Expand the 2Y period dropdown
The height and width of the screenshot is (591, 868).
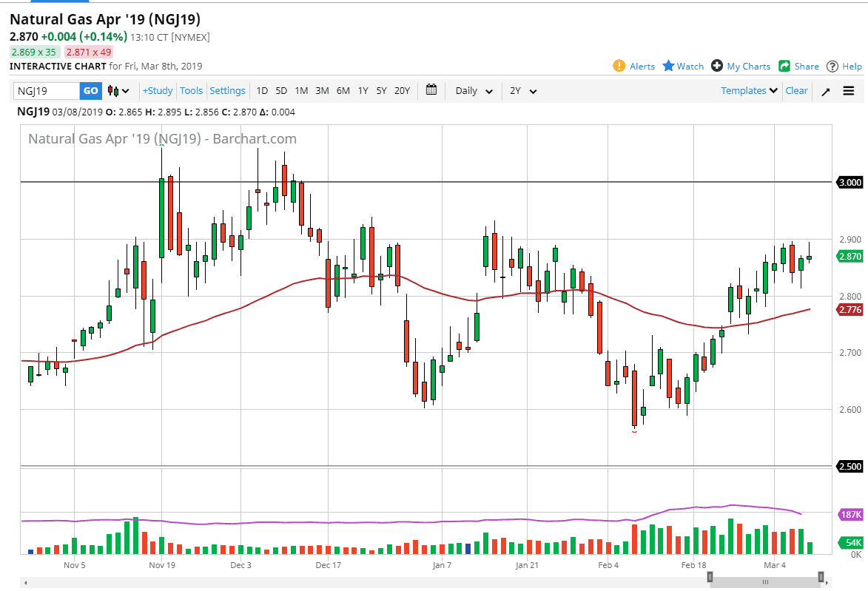point(523,91)
